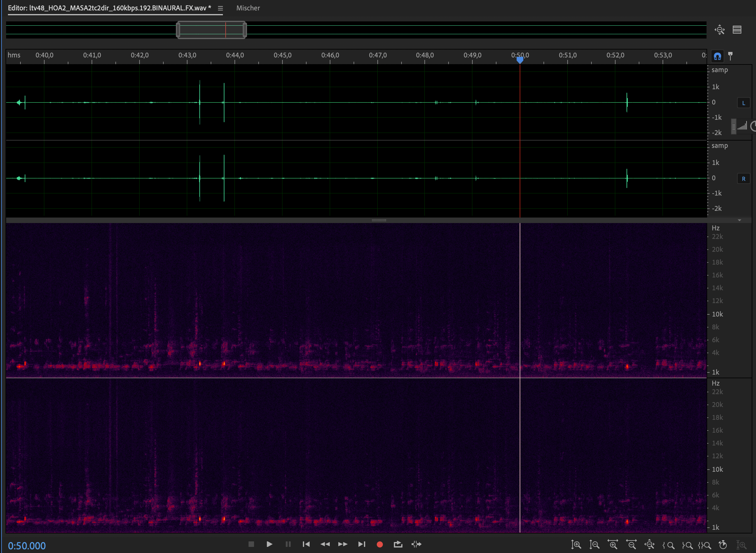Viewport: 756px width, 553px height.
Task: Toggle the blue snapping magnet
Action: 717,56
